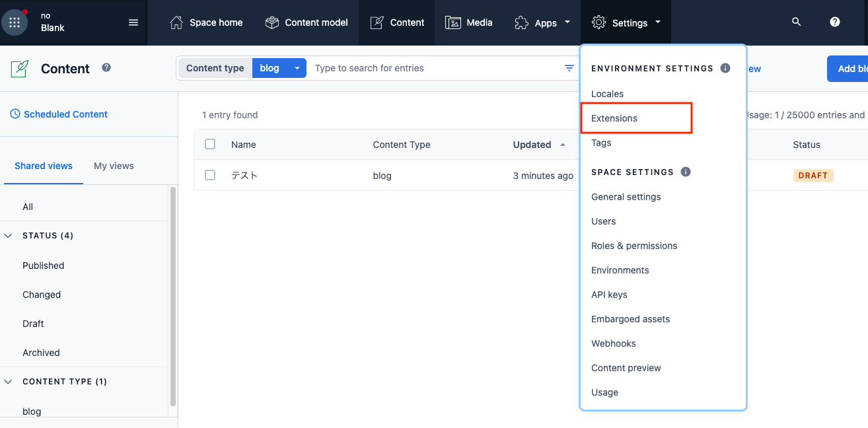
Task: Click the scheduled content clock icon
Action: coord(15,114)
